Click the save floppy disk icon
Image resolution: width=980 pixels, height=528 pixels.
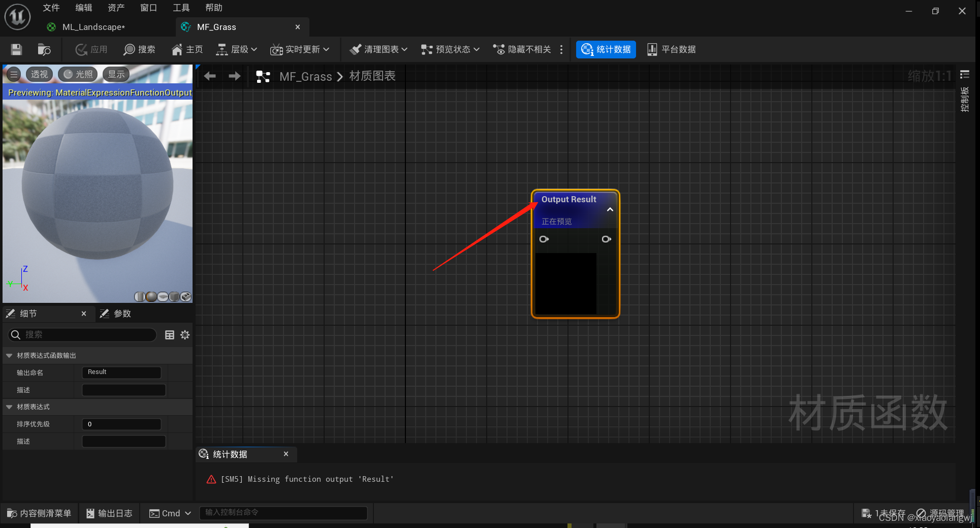click(16, 49)
